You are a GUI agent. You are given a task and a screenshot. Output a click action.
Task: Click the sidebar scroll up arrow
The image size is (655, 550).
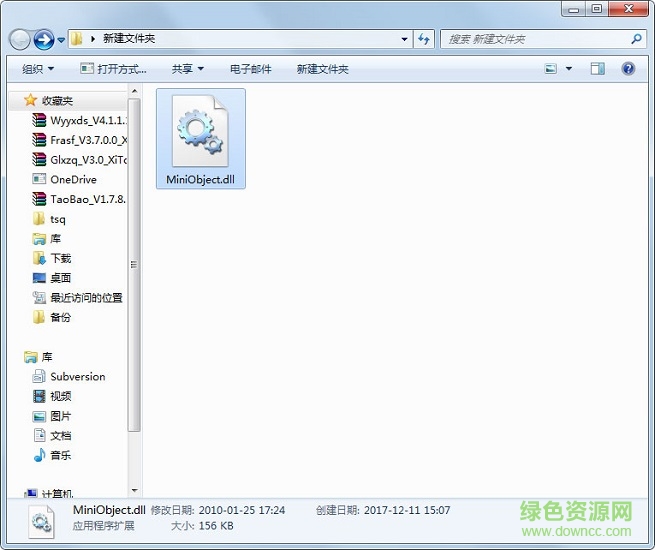click(x=134, y=91)
